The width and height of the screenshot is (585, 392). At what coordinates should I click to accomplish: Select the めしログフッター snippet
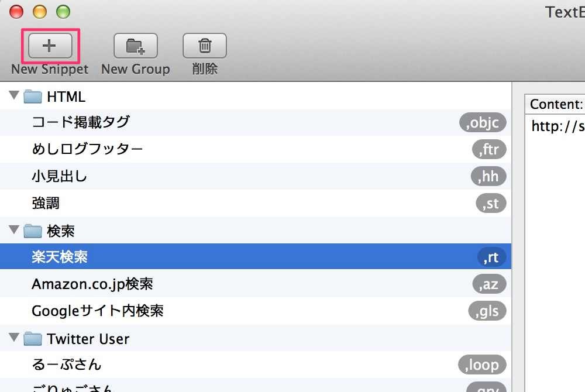click(256, 149)
